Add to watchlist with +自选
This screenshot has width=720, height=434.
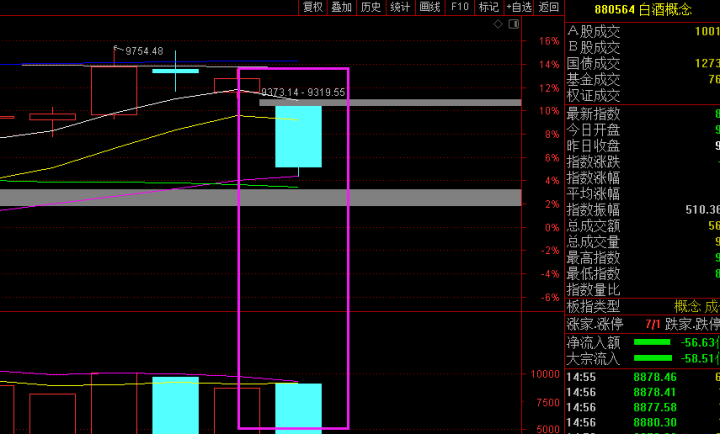(520, 7)
